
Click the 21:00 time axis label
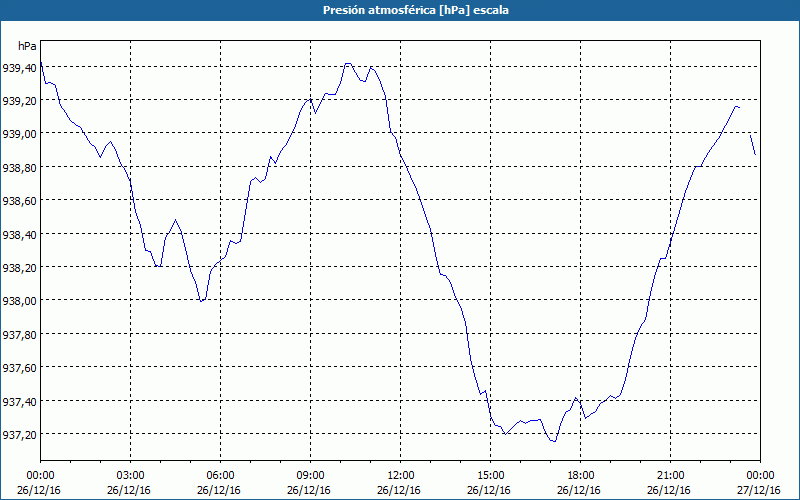click(x=670, y=476)
